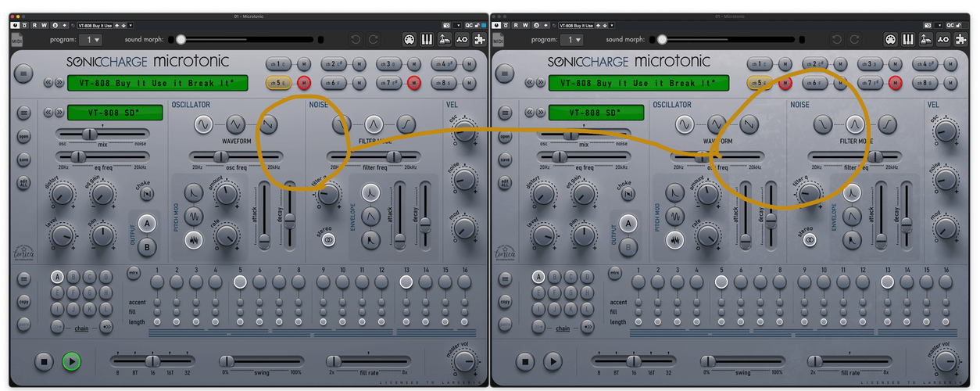Select triangle waveform in left Microtonic window
980x391 pixels.
[x=236, y=124]
